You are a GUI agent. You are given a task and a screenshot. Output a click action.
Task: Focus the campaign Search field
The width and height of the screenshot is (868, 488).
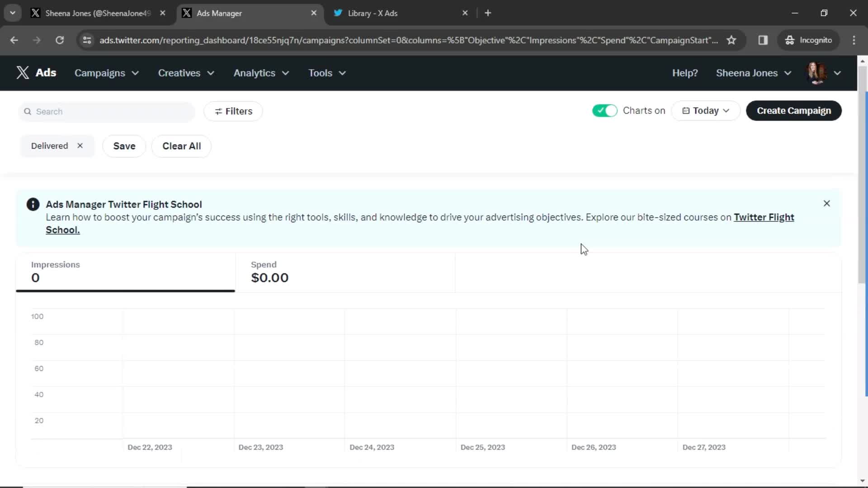(x=107, y=112)
